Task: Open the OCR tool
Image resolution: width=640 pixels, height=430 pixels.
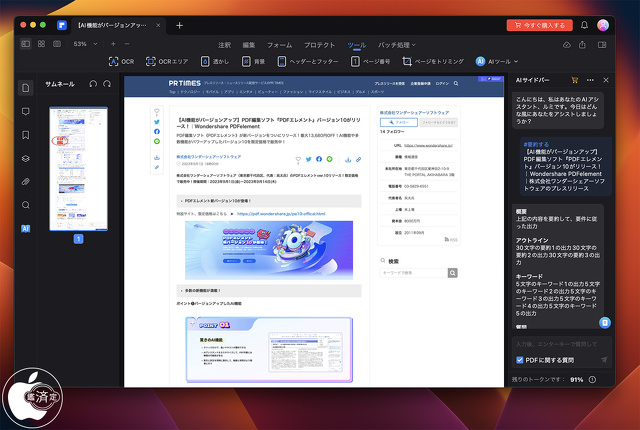Action: tap(121, 62)
